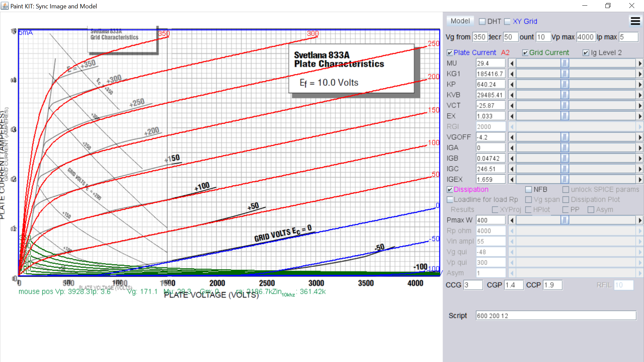
Task: Open the hamburger menu icon
Action: (x=635, y=21)
